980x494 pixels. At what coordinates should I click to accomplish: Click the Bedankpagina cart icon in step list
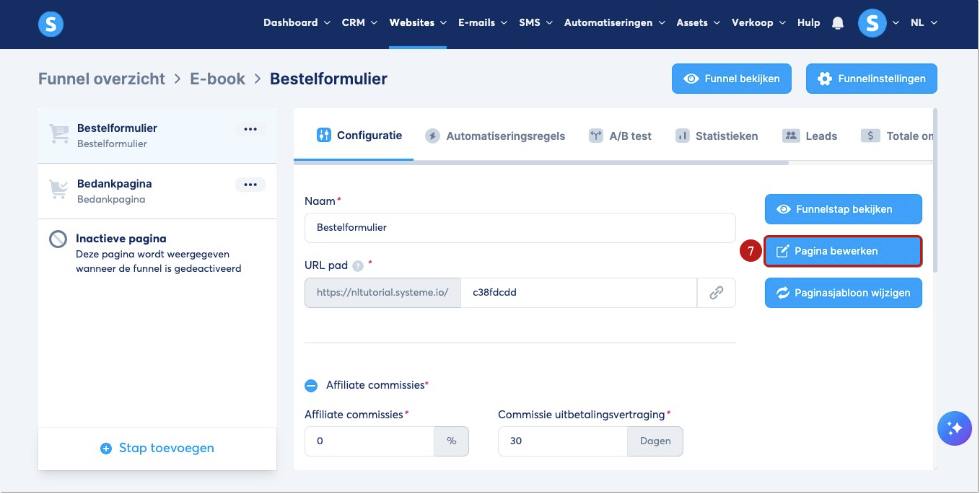coord(58,190)
